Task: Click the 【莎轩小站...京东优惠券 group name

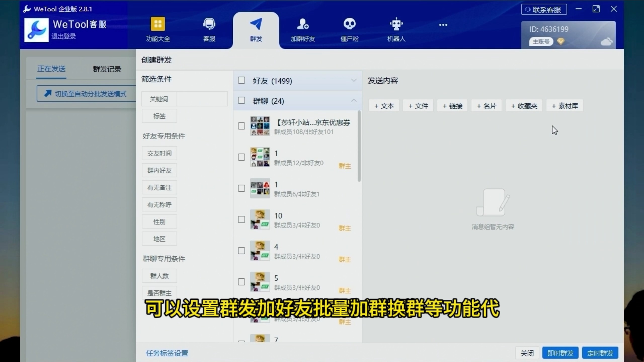Action: tap(313, 123)
